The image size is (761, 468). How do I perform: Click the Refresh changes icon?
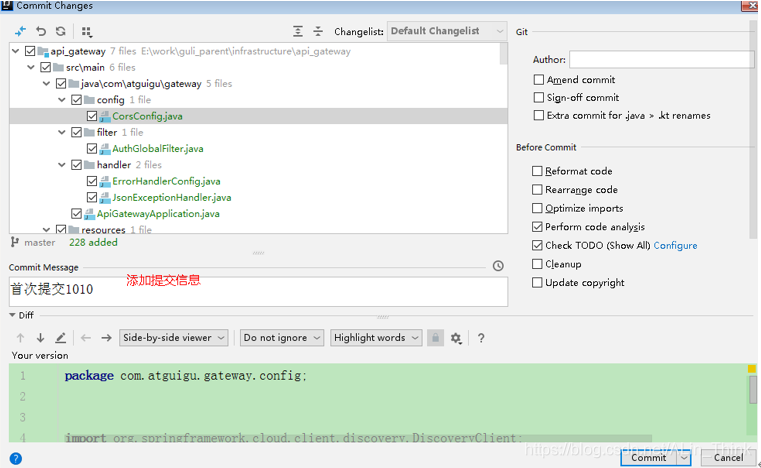tap(60, 32)
